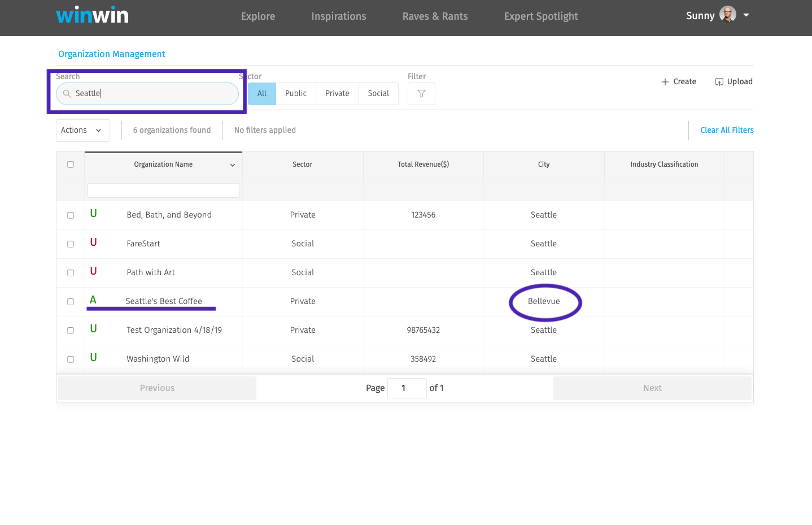Click the red U status beside FareStart
Viewport: 812px width, 525px height.
point(93,242)
